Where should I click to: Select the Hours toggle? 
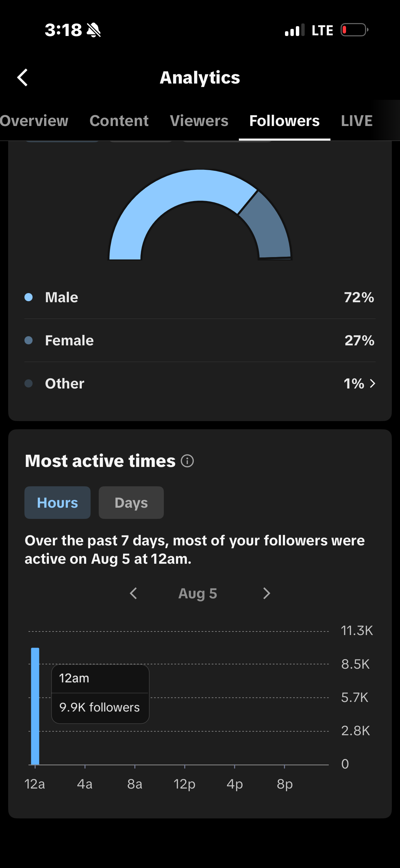[x=57, y=503]
